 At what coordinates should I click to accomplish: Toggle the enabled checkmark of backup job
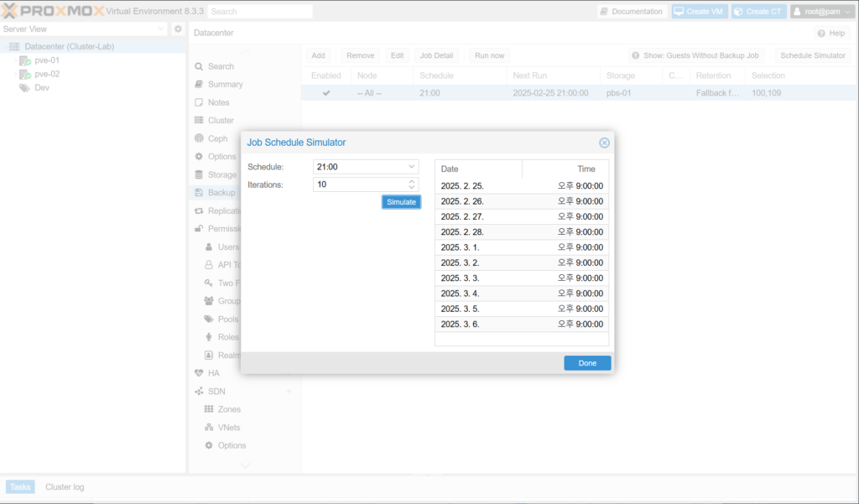click(x=326, y=93)
